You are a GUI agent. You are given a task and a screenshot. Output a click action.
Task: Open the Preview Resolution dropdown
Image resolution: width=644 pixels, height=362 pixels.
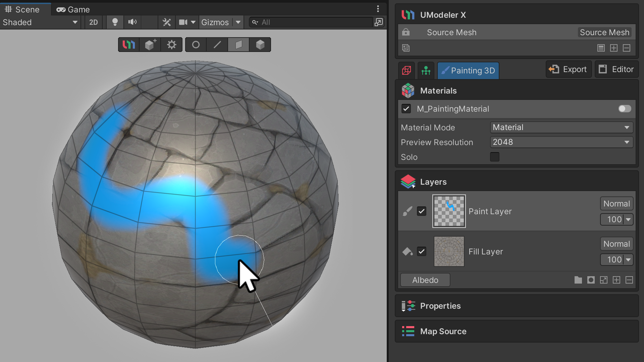pyautogui.click(x=561, y=142)
